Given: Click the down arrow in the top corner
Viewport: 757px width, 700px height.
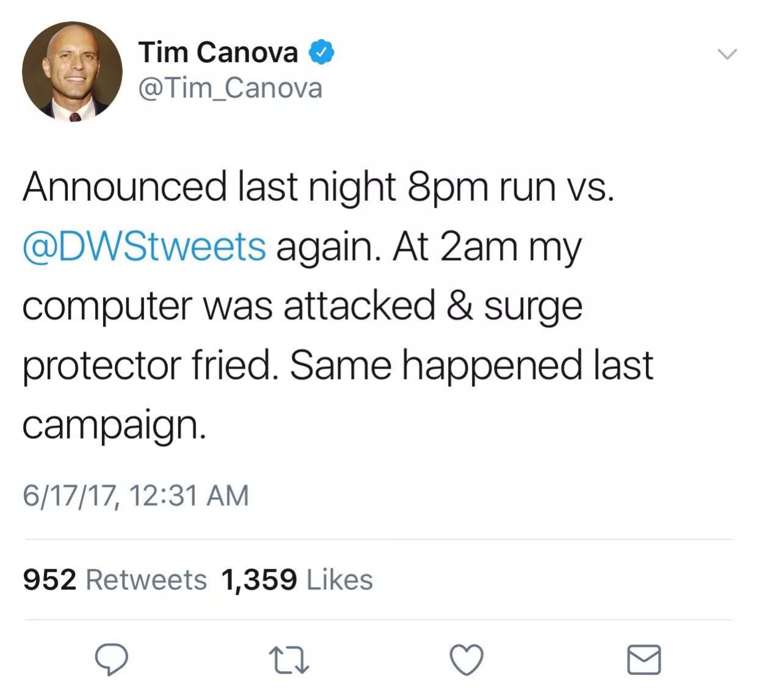Looking at the screenshot, I should tap(728, 54).
